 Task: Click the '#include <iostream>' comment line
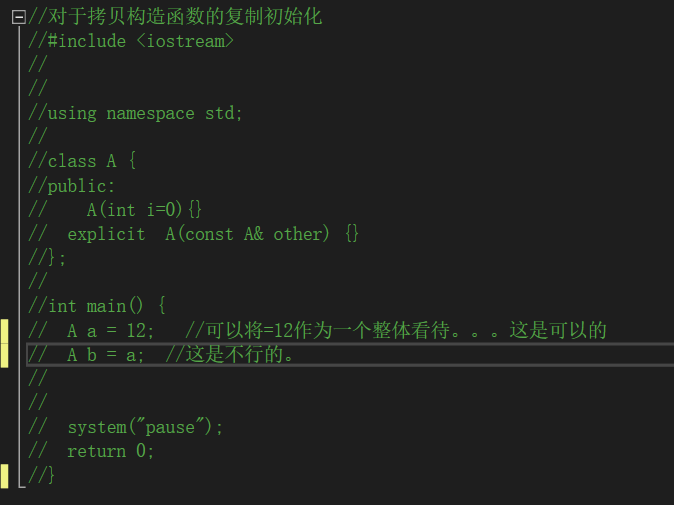click(x=140, y=41)
